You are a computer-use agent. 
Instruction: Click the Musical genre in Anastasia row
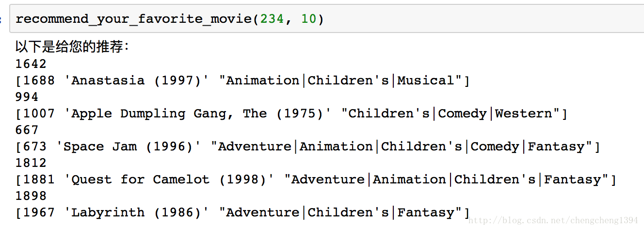click(426, 81)
